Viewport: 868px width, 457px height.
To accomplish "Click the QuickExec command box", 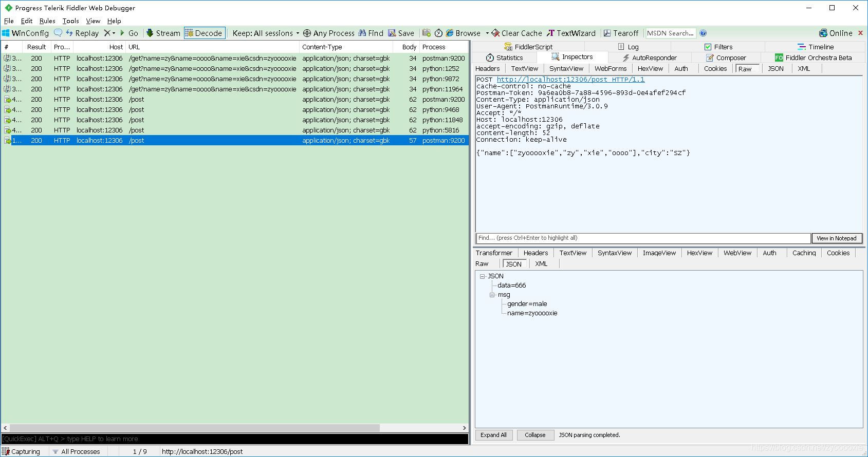I will tap(235, 439).
